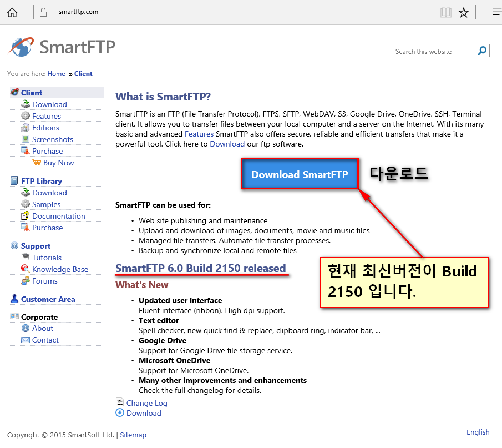The height and width of the screenshot is (448, 502).
Task: View the Screenshots page
Action: pos(53,139)
